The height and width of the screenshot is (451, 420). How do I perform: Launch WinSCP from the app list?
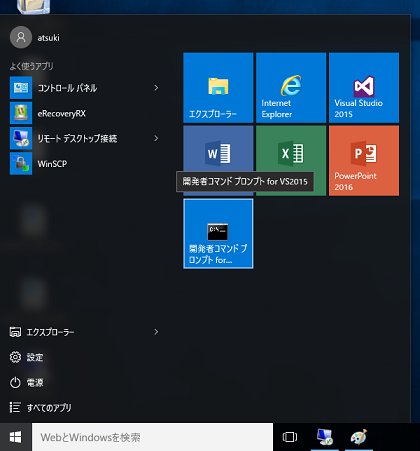[x=85, y=164]
